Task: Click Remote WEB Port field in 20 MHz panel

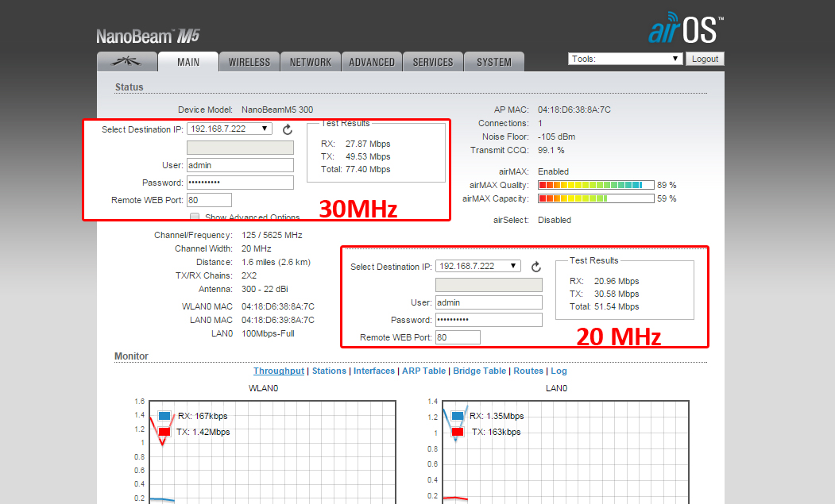Action: (x=458, y=337)
